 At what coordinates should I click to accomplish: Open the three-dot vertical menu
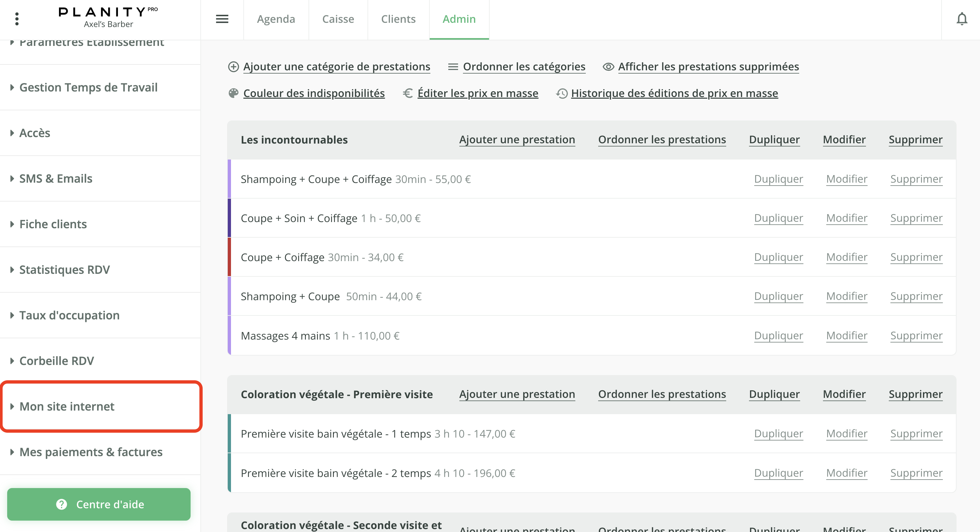(x=17, y=19)
